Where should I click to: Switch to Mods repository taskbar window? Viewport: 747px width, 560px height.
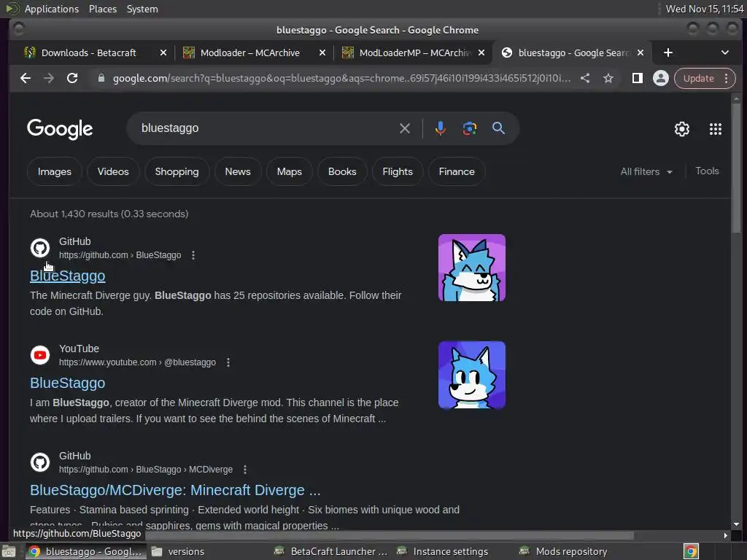[x=564, y=551]
